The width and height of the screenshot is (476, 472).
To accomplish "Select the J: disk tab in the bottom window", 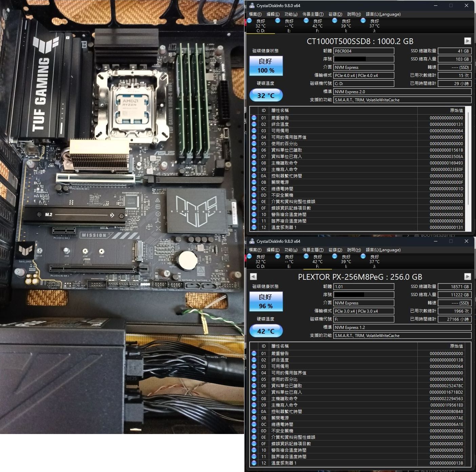I will tap(374, 261).
